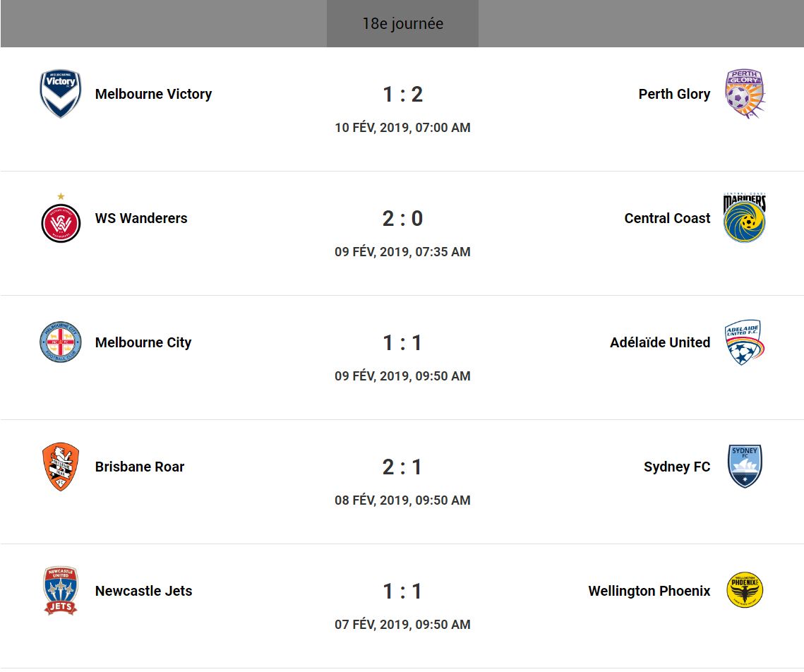Screen dimensions: 804x672
Task: Click the Perth Glory club crest
Action: pyautogui.click(x=745, y=94)
